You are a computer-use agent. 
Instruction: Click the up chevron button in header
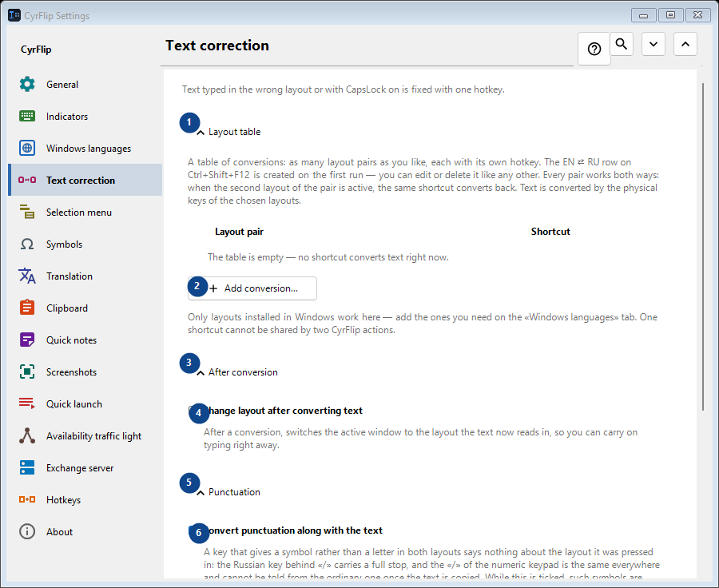685,44
